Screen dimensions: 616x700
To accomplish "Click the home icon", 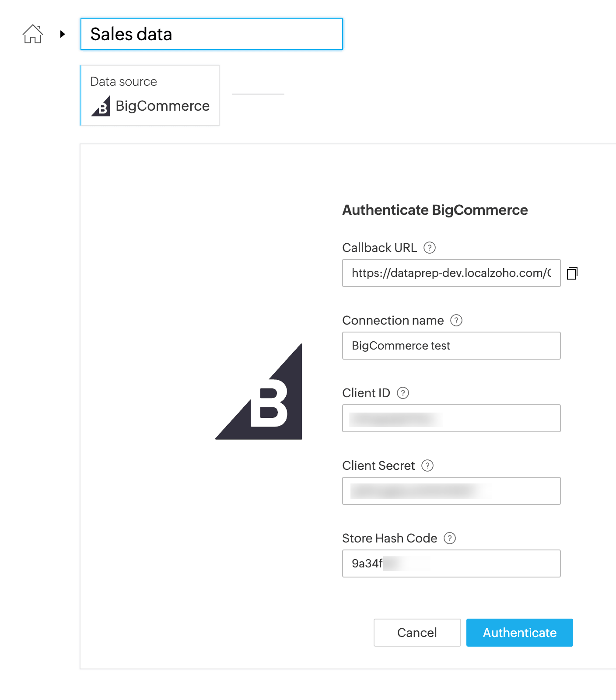I will tap(33, 34).
